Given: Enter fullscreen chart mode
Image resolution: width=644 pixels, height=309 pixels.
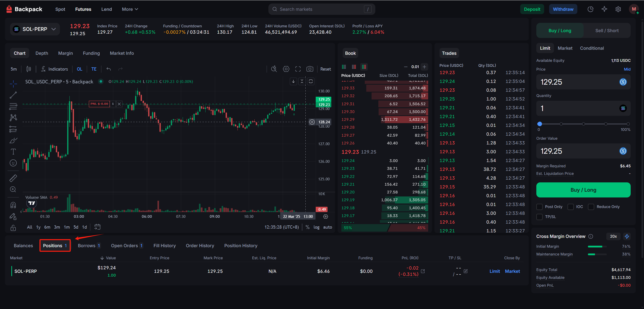Looking at the screenshot, I should point(298,69).
